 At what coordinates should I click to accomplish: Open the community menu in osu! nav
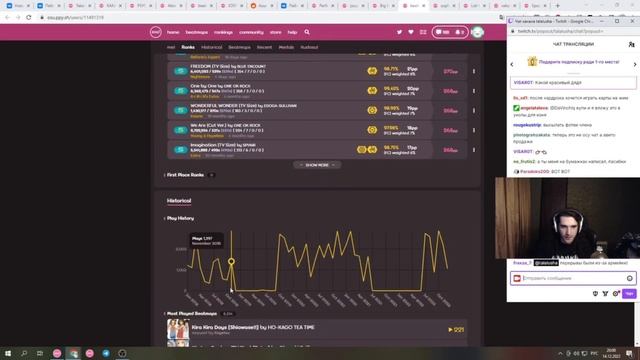tap(251, 32)
